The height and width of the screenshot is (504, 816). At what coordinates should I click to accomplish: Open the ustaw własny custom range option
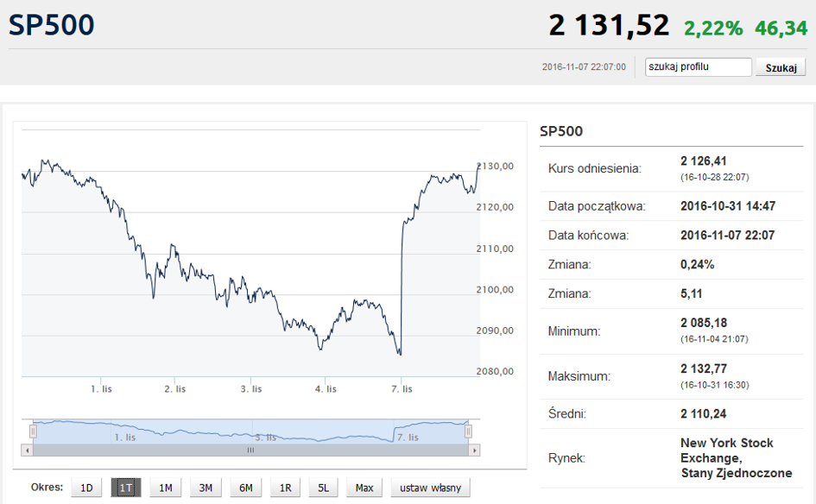pos(430,488)
